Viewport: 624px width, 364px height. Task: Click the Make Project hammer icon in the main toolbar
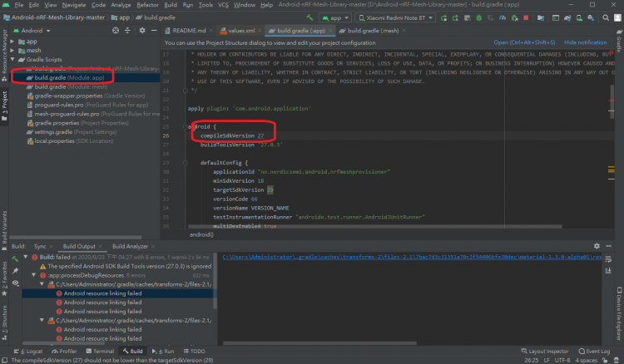(310, 17)
